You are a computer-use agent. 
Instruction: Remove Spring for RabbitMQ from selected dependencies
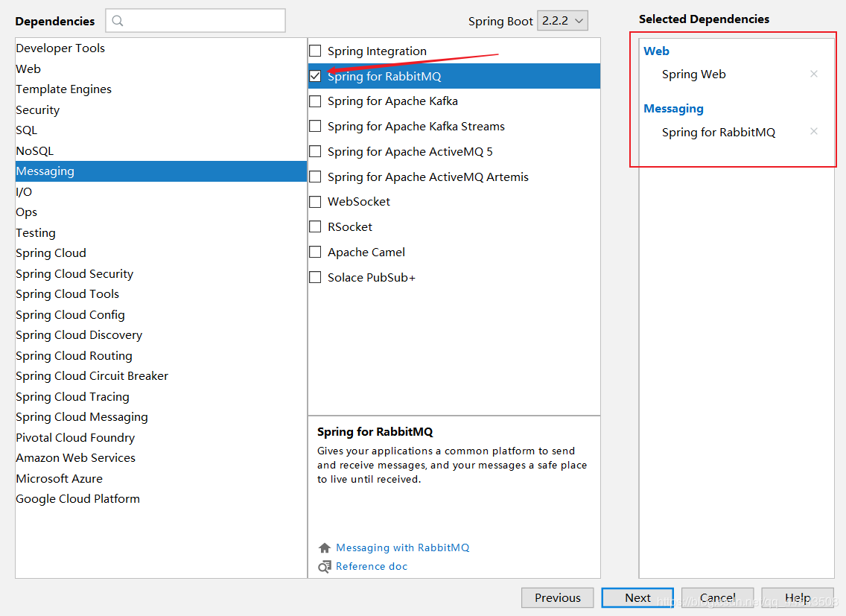814,131
